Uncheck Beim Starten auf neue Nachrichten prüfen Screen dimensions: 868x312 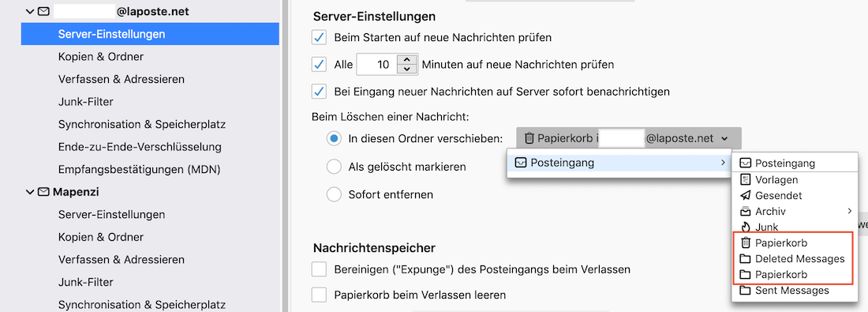pos(320,38)
